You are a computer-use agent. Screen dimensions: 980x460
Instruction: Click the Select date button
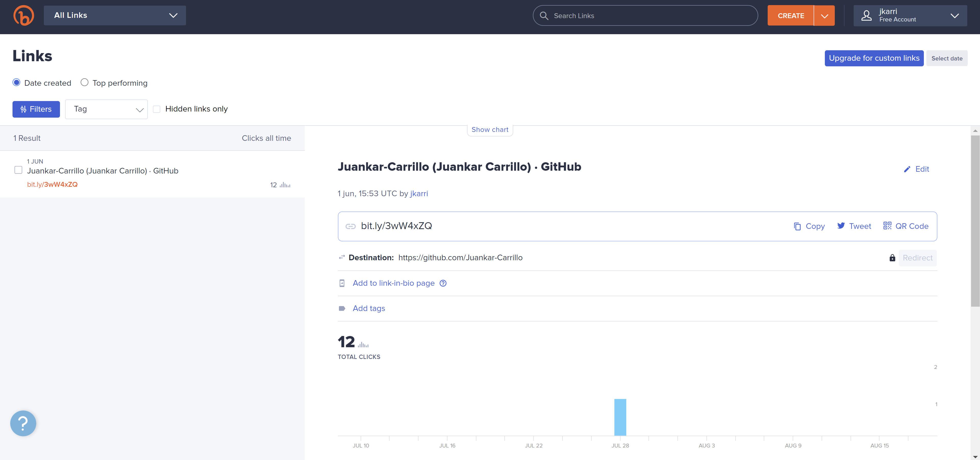click(947, 58)
